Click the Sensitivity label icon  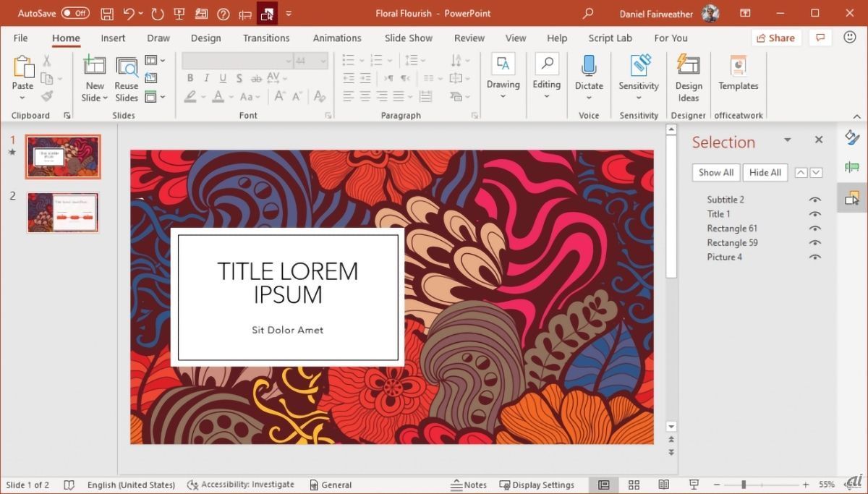point(639,66)
